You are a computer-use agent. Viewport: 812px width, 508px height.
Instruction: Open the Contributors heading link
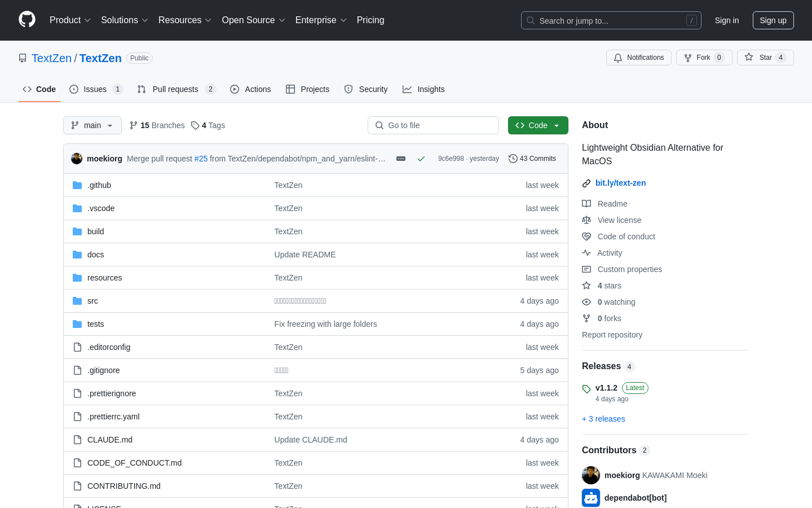(609, 450)
